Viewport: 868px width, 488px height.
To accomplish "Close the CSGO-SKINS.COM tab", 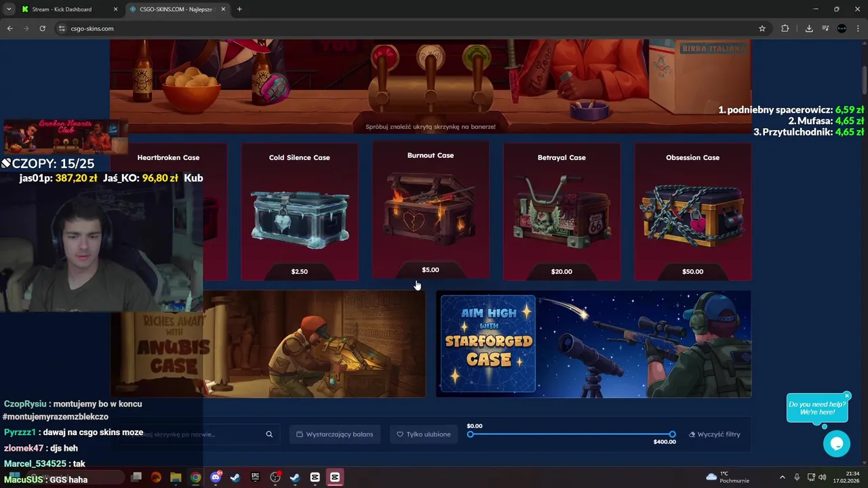I will 222,9.
